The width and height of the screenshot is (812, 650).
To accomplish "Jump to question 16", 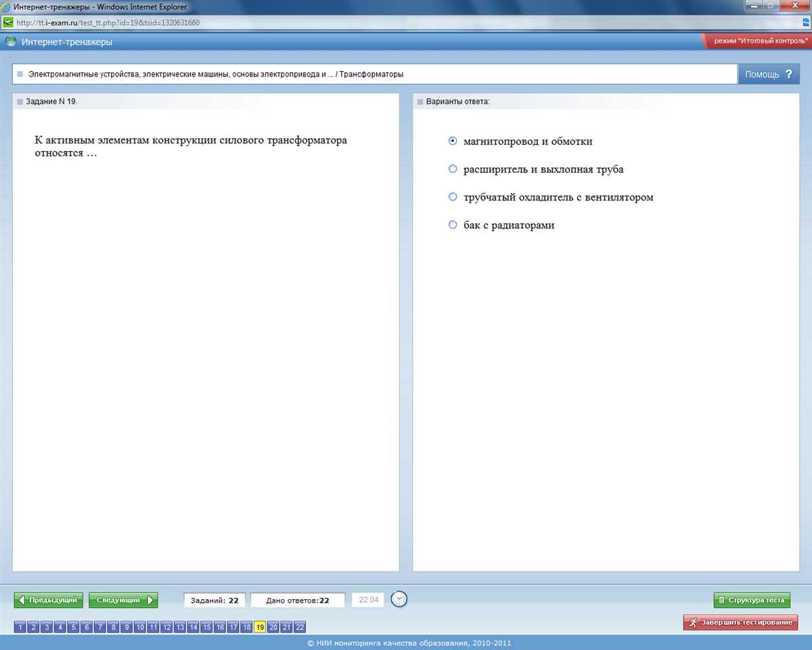I will click(220, 627).
